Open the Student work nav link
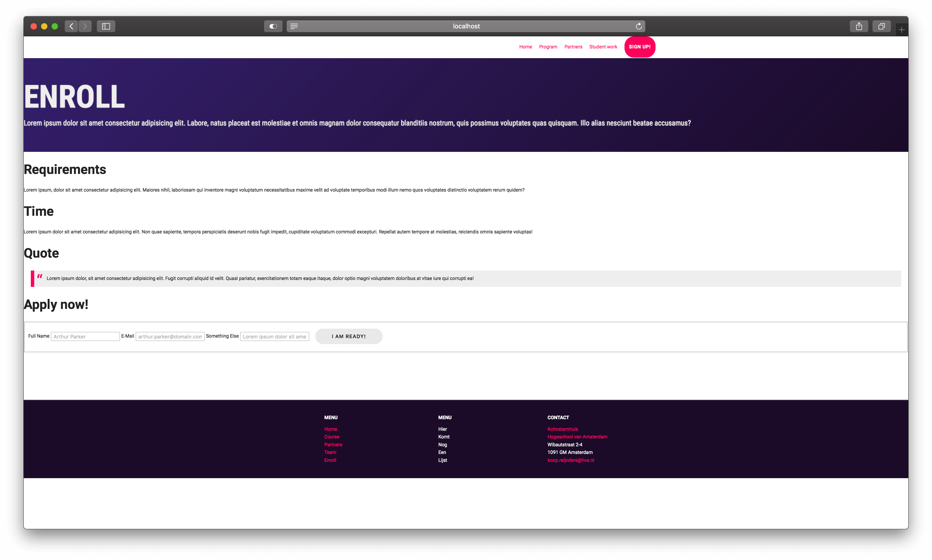The height and width of the screenshot is (560, 932). tap(603, 47)
